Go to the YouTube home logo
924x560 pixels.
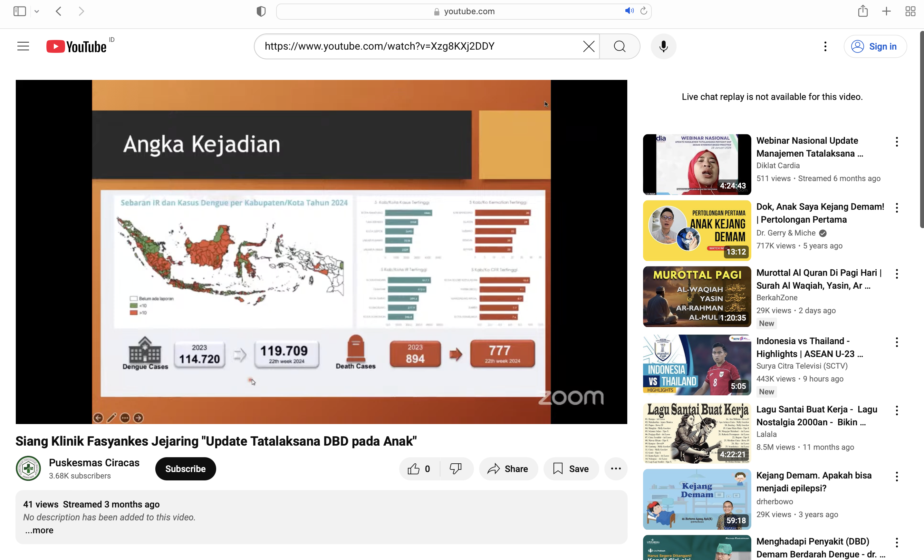[76, 46]
